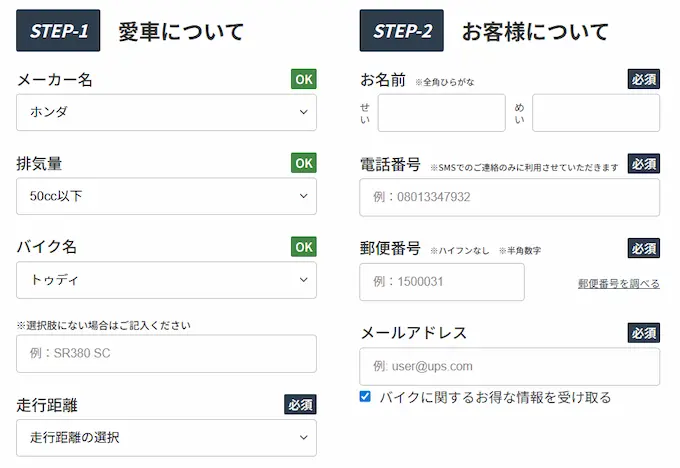Expand the 排気量 dropdown showing 50cc以下

(x=166, y=196)
